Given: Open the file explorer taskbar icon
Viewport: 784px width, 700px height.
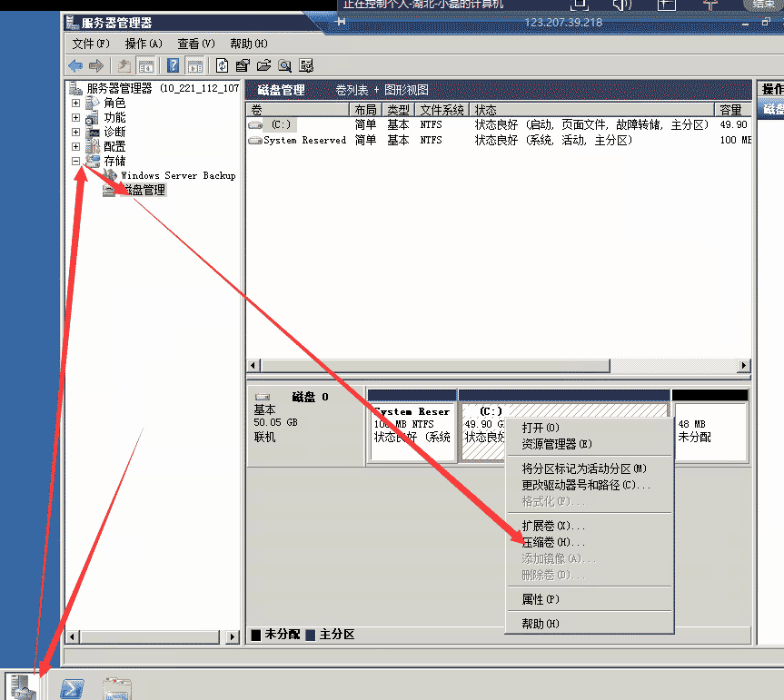Looking at the screenshot, I should (x=117, y=688).
